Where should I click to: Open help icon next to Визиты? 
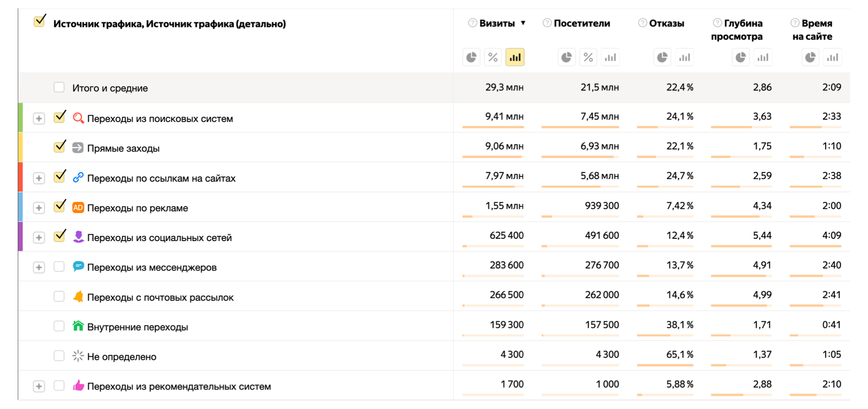pos(473,23)
